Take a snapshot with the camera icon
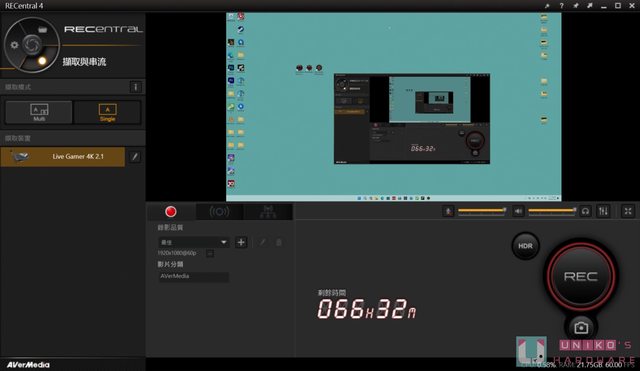This screenshot has width=640, height=371. pos(581,327)
